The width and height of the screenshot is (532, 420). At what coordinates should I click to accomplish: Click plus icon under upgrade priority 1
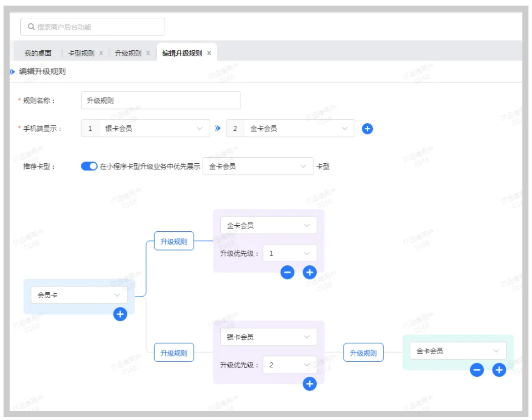[x=310, y=272]
